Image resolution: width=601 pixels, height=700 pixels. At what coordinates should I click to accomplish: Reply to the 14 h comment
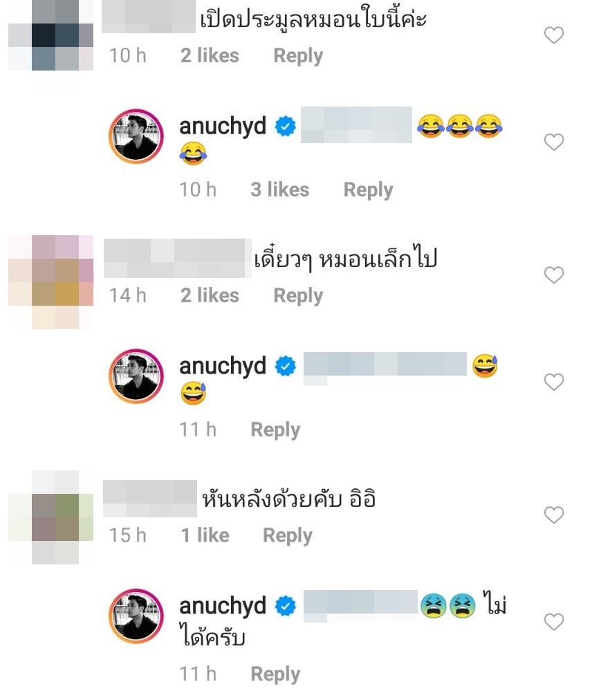(x=298, y=296)
